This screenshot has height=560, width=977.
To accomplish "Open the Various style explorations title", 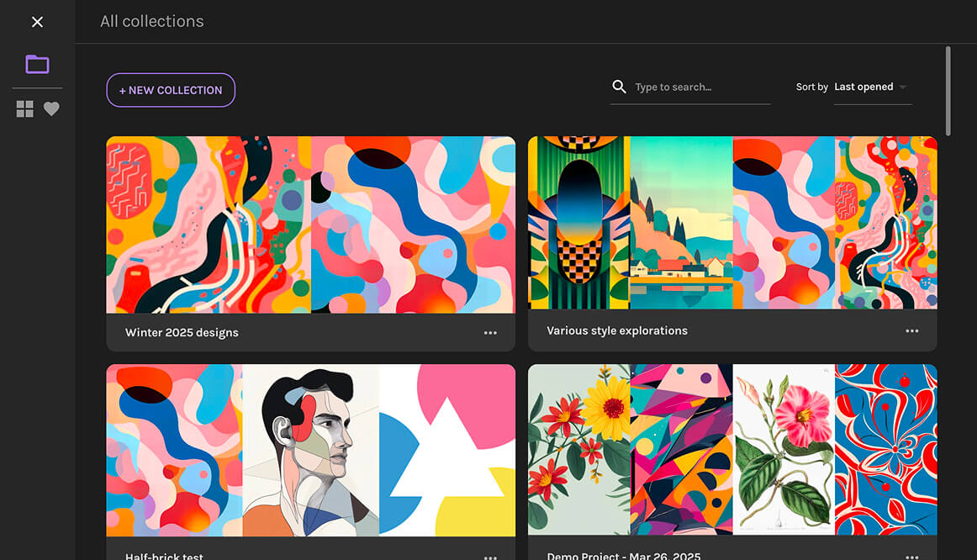I will pos(617,330).
